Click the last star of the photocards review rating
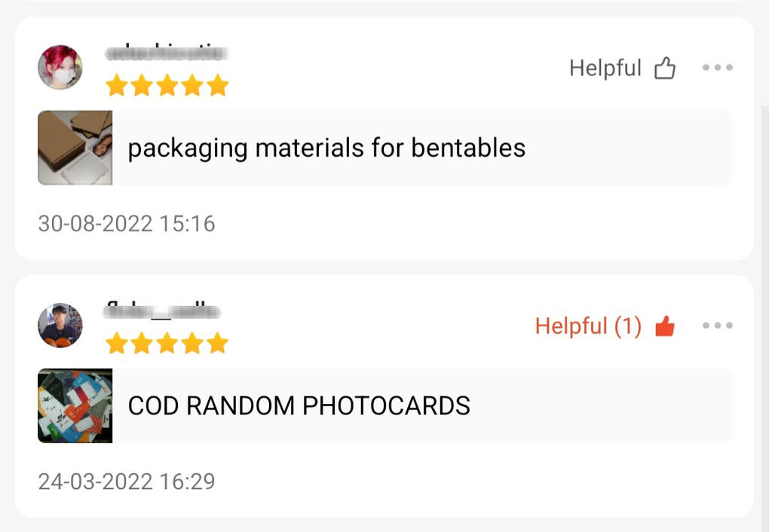This screenshot has height=532, width=769. point(218,344)
